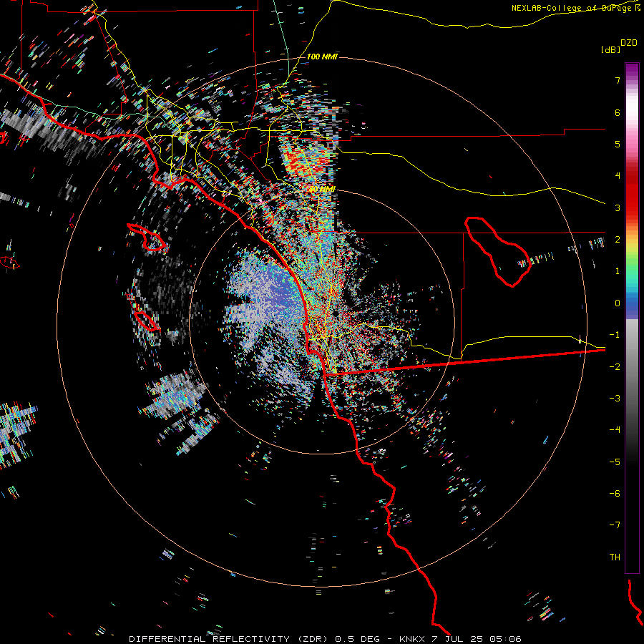Click the [dB] units label
This screenshot has height=644, width=644.
pyautogui.click(x=611, y=49)
